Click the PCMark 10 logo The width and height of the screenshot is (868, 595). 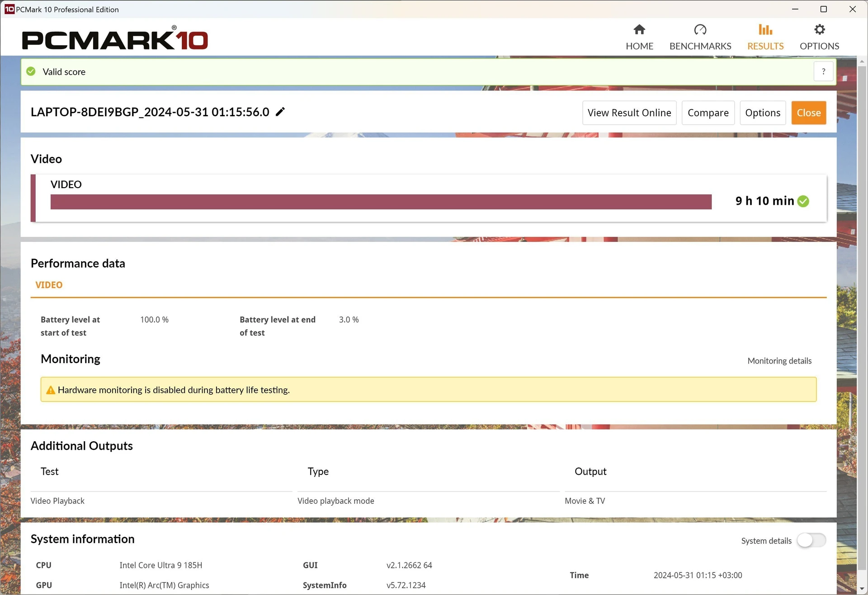click(115, 38)
